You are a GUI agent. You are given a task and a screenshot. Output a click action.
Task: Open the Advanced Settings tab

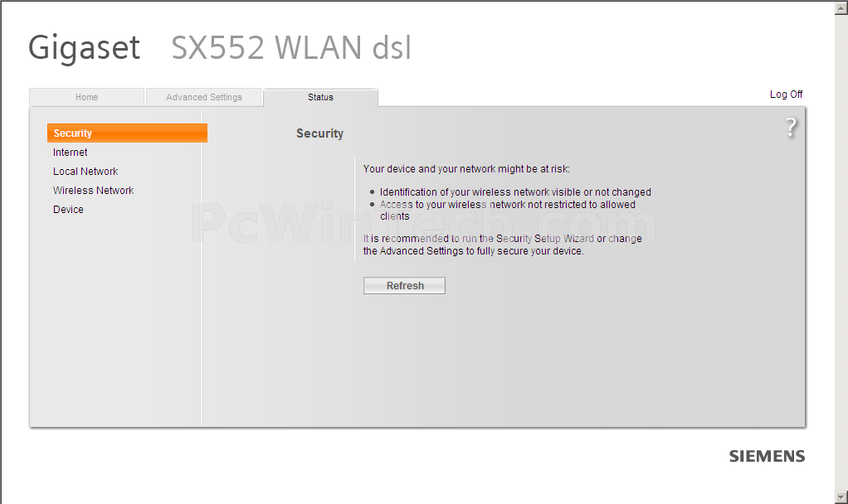pos(204,97)
